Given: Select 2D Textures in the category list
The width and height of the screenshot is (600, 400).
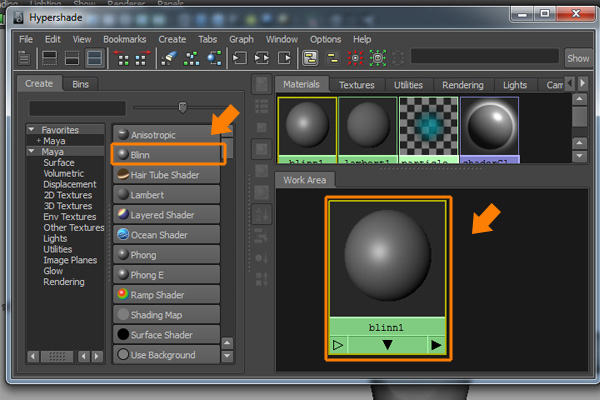Looking at the screenshot, I should (67, 195).
